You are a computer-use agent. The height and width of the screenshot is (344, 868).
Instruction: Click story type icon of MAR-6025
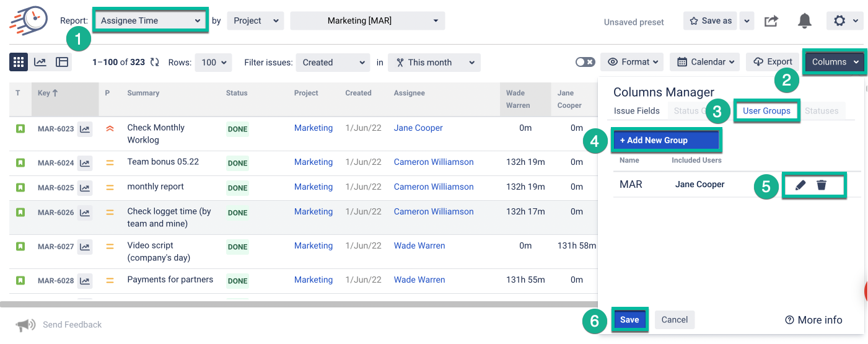pos(20,187)
